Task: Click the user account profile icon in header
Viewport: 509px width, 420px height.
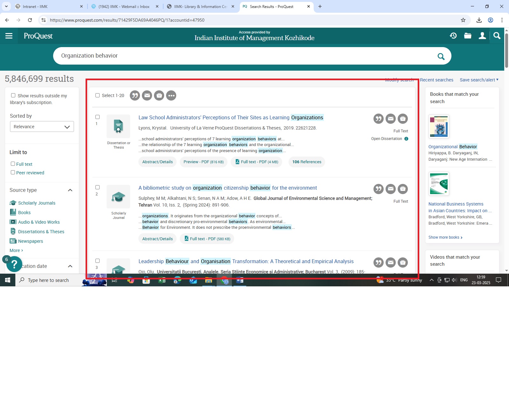Action: coord(482,36)
